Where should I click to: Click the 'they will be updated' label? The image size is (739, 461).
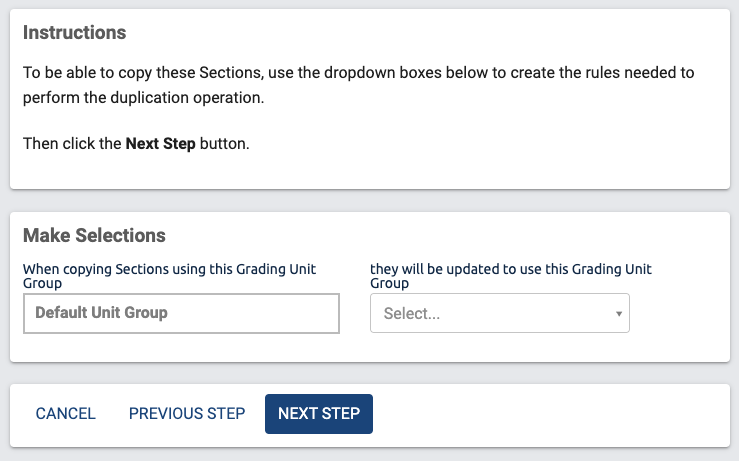pos(511,276)
